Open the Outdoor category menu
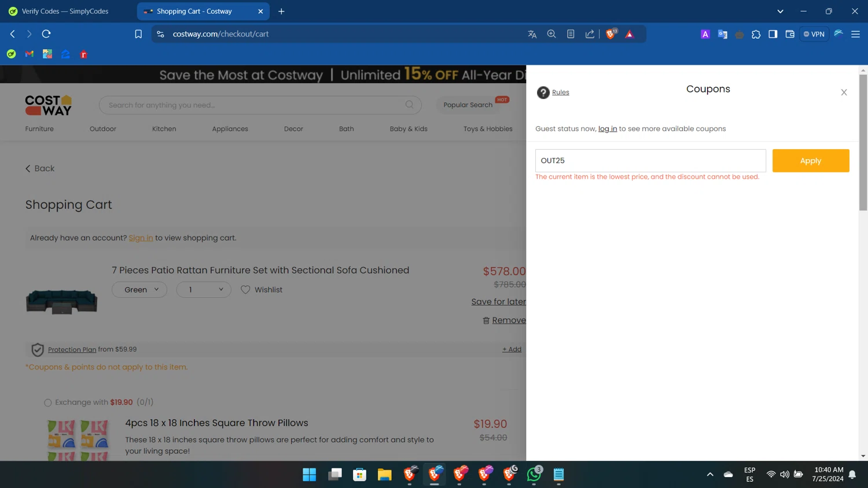 tap(103, 129)
